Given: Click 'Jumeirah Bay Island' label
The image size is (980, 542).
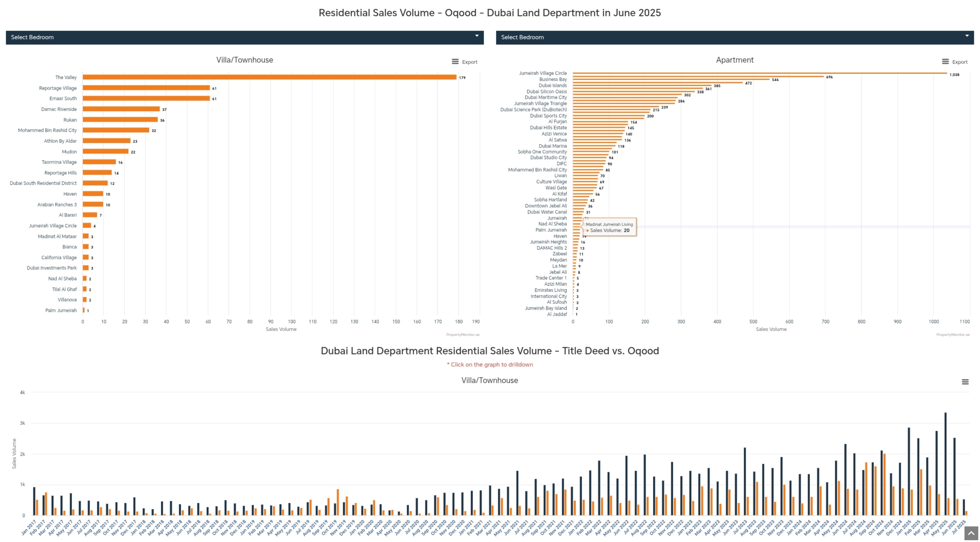Looking at the screenshot, I should 546,308.
